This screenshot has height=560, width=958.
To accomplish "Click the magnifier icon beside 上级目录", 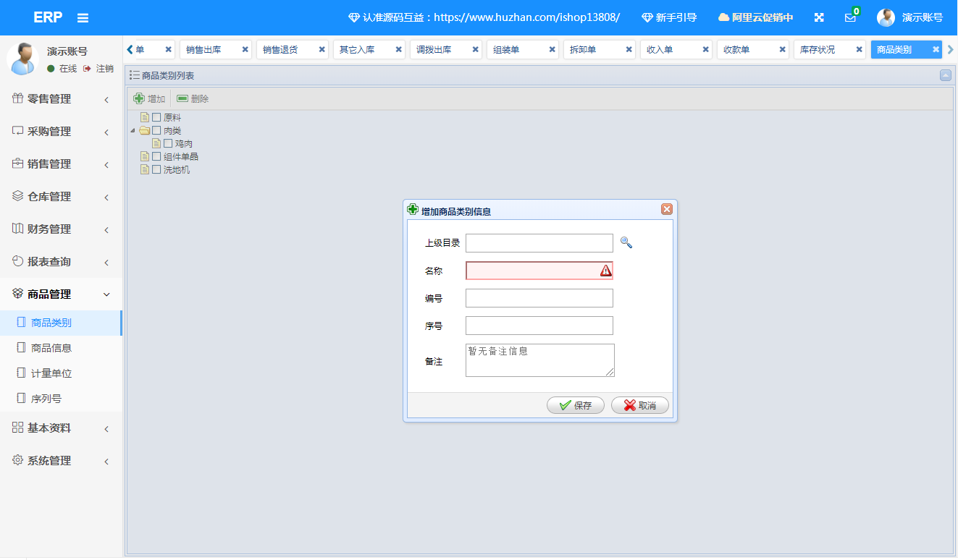I will (626, 243).
